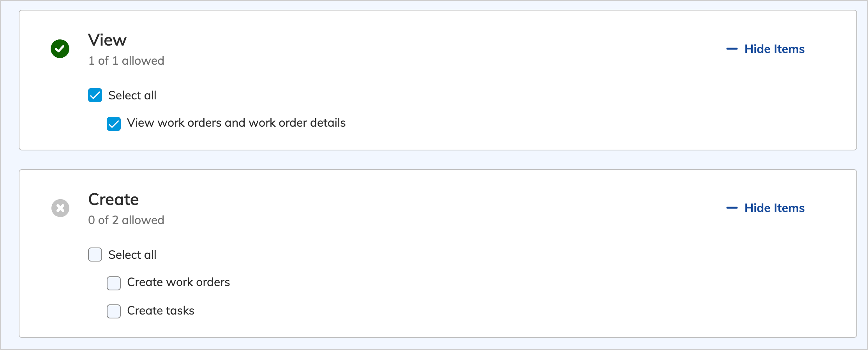Screen dimensions: 868x350
Task: Click the View section heading
Action: point(107,40)
